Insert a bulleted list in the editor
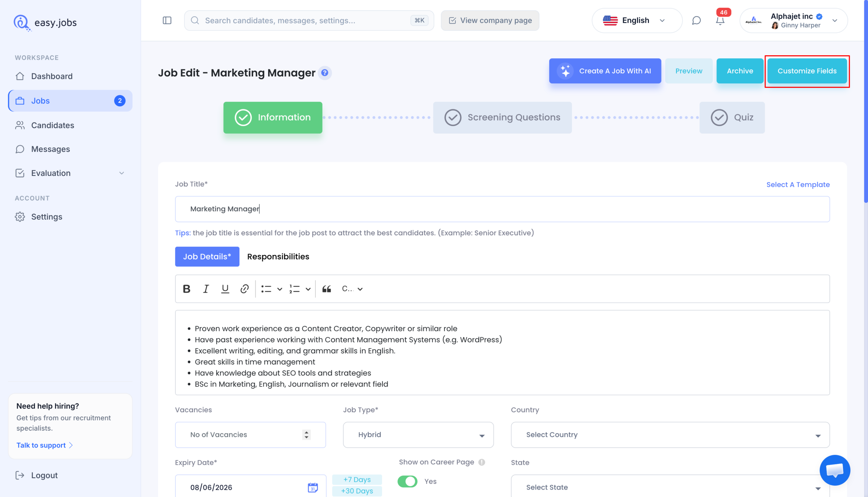This screenshot has width=868, height=497. pyautogui.click(x=266, y=289)
